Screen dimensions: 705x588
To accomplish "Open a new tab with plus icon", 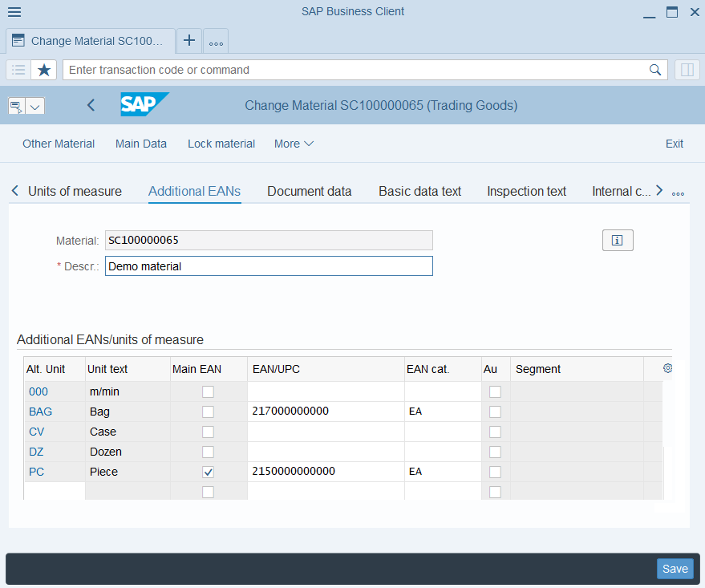I will pyautogui.click(x=189, y=40).
